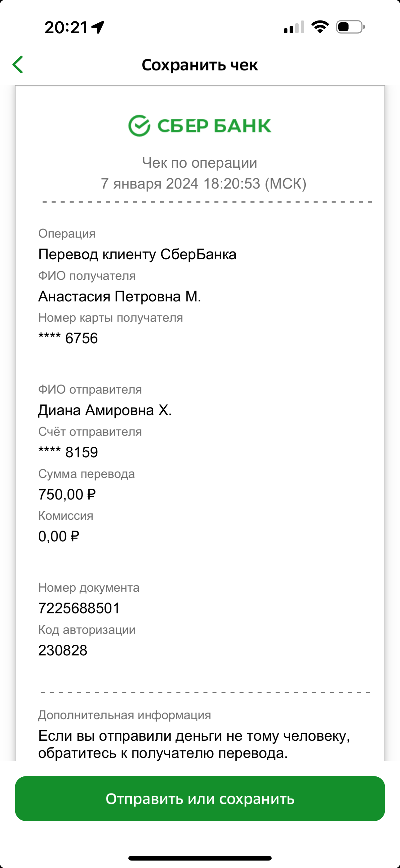
Task: Tap the 20:21 clock in status bar
Action: (x=66, y=27)
